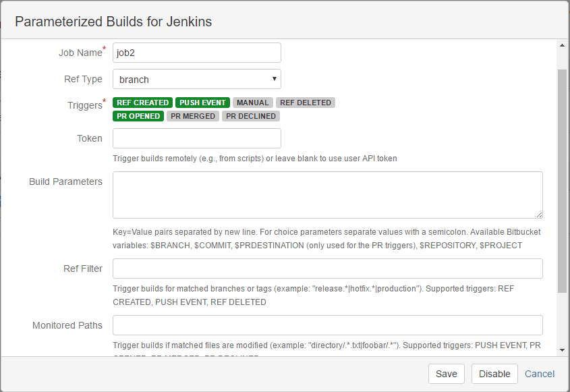Enable the REF DELETED trigger
The image size is (570, 392).
(306, 103)
